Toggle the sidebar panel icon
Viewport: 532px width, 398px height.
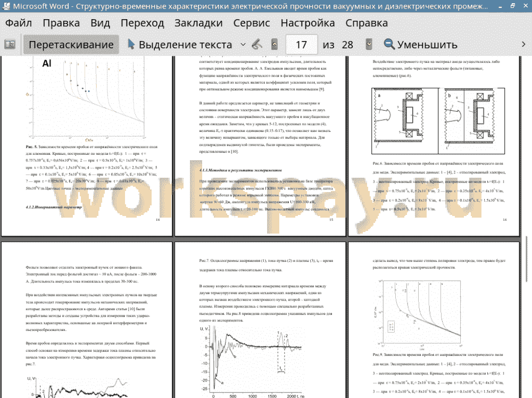[x=10, y=45]
